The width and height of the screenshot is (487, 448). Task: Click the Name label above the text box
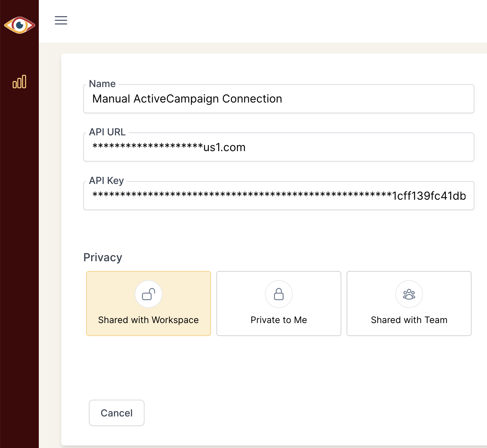pyautogui.click(x=102, y=83)
